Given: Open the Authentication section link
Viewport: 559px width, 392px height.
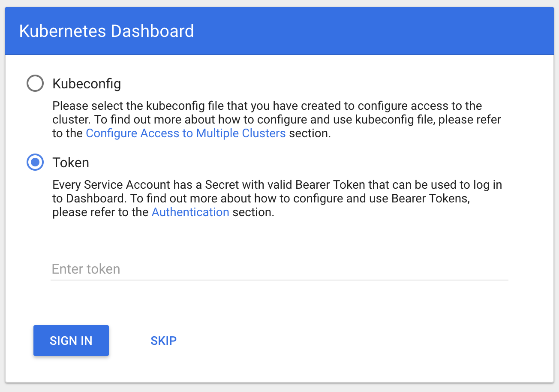Looking at the screenshot, I should pos(190,212).
